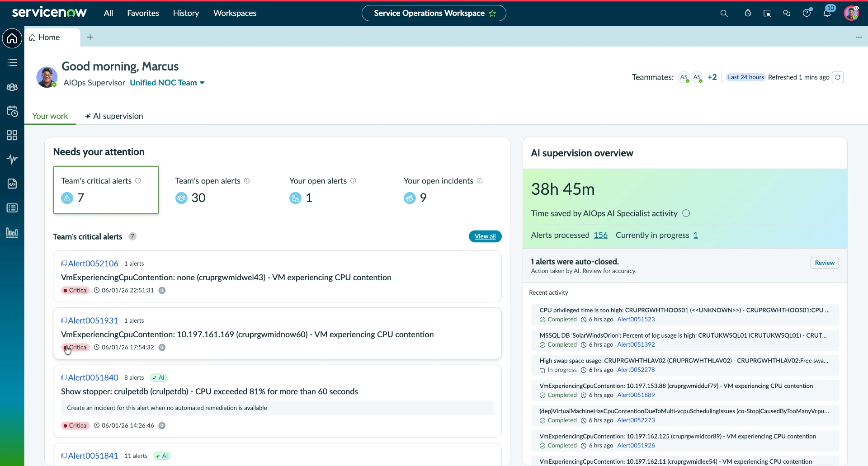The image size is (868, 466).
Task: Open the Teams people icon in sidebar
Action: 12,87
